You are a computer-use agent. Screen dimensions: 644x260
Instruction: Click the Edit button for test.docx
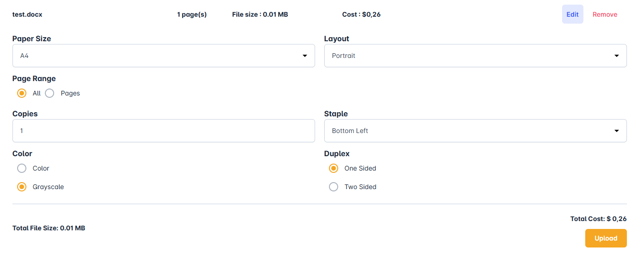tap(572, 14)
